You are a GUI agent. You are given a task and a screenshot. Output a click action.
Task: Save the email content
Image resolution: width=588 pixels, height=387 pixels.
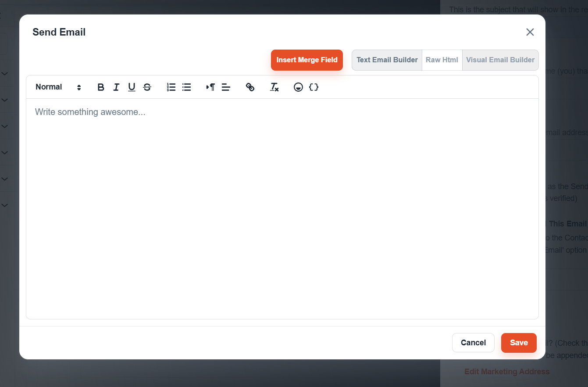coord(519,343)
